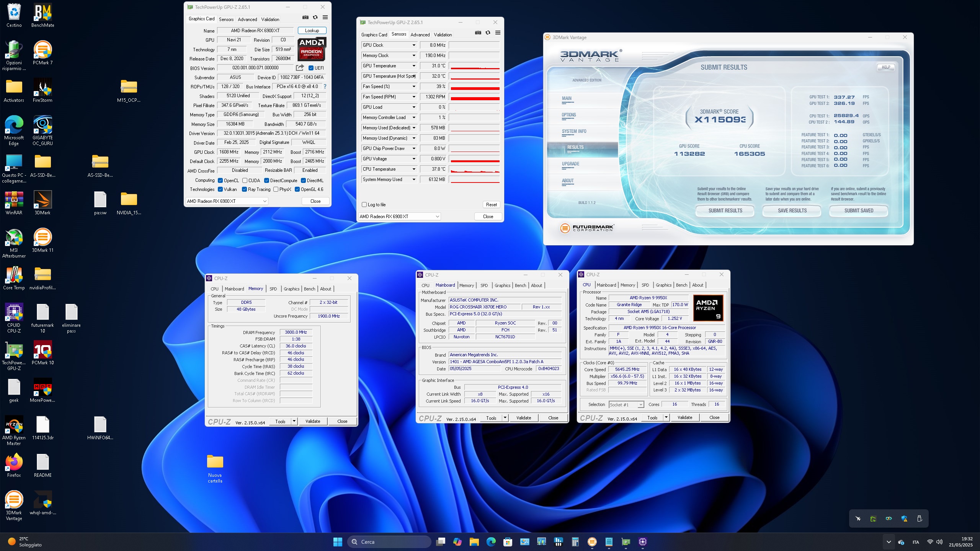Click Fan Speed (%) sensor graph bar
Screen dimensions: 980x551
tap(474, 86)
